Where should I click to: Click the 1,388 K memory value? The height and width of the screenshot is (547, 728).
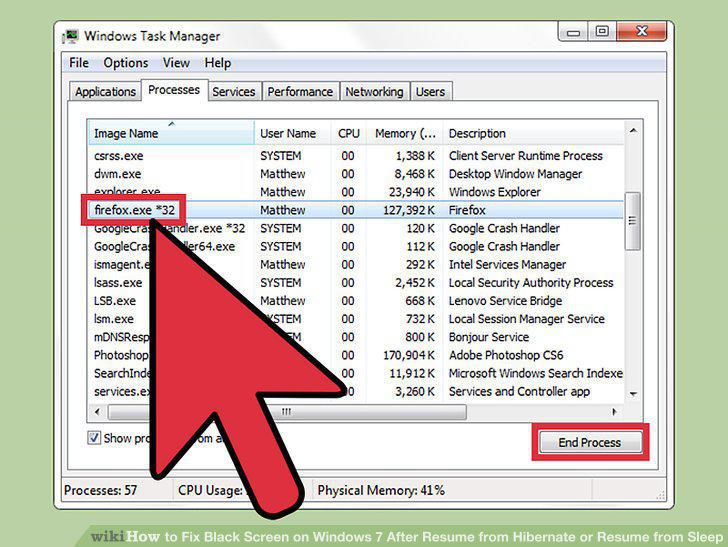coord(415,156)
